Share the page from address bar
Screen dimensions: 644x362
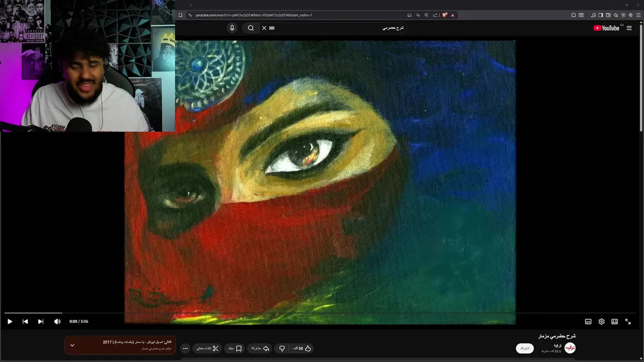435,15
